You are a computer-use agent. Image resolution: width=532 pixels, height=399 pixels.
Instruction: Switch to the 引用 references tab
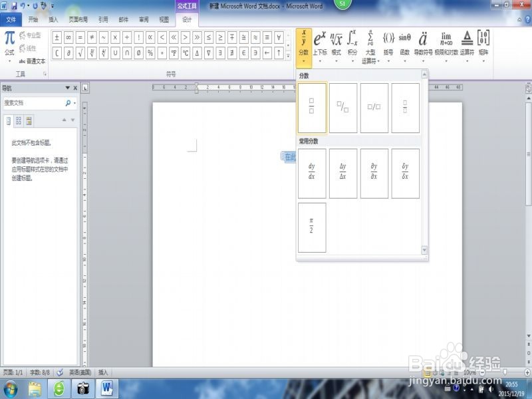(x=103, y=20)
